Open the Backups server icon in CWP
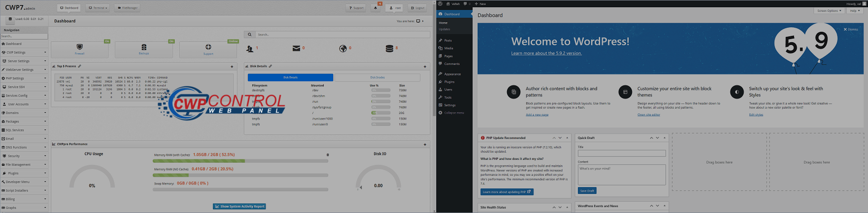Screen dimensions: 868x213 (x=144, y=47)
